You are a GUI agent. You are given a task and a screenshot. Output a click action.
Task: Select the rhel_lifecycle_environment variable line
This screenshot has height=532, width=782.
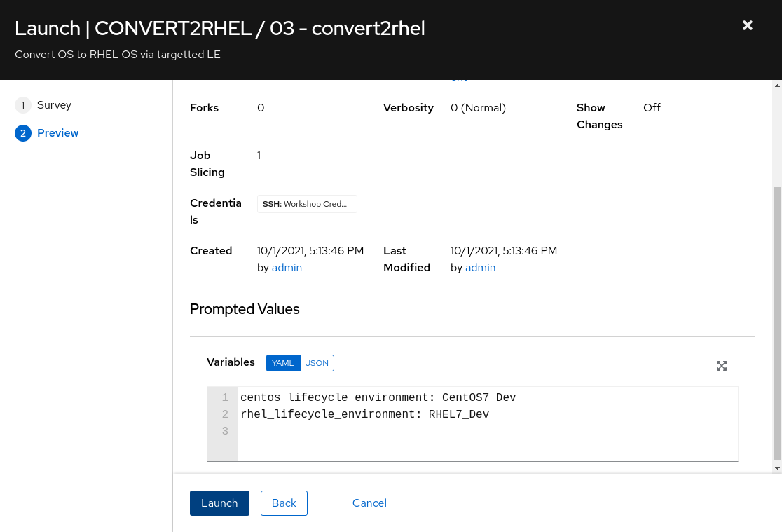click(x=364, y=414)
